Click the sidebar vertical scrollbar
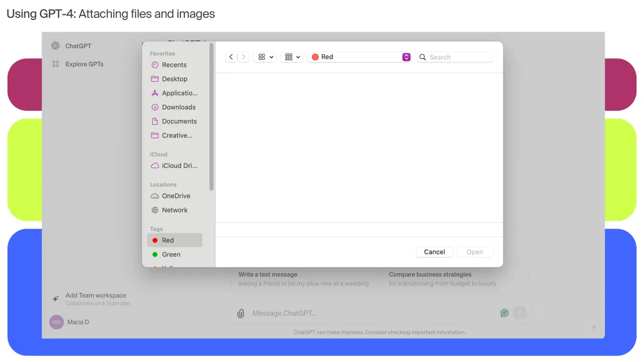This screenshot has height=362, width=644. (211, 117)
